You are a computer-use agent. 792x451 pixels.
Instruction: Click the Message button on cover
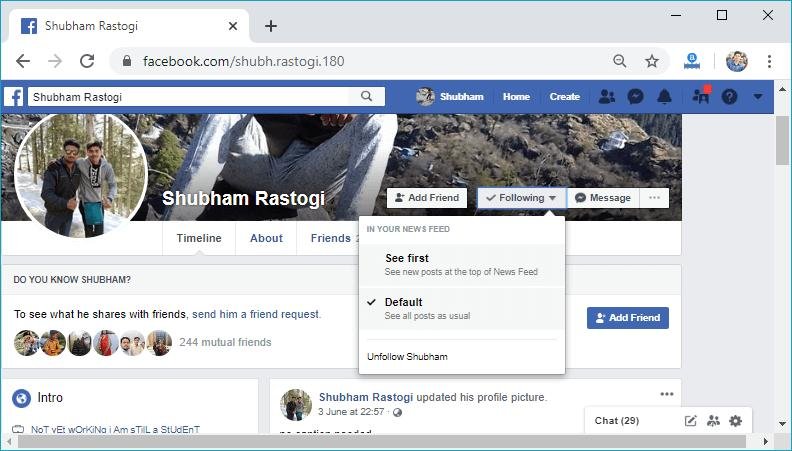click(603, 198)
